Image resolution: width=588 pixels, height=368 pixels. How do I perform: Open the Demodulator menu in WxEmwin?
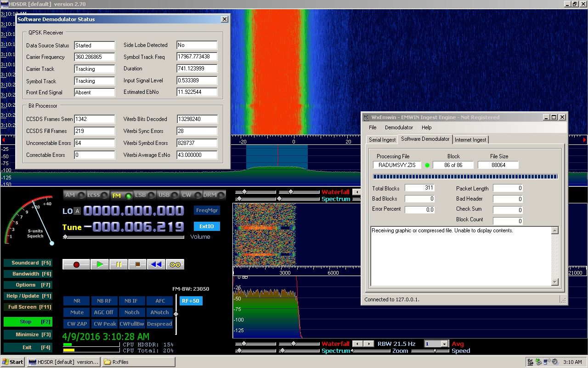[x=398, y=127]
